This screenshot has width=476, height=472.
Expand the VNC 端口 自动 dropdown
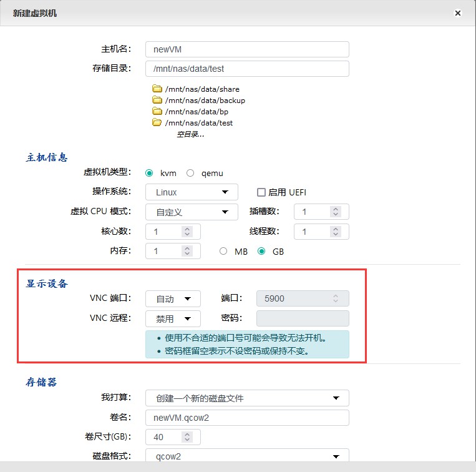pos(173,299)
